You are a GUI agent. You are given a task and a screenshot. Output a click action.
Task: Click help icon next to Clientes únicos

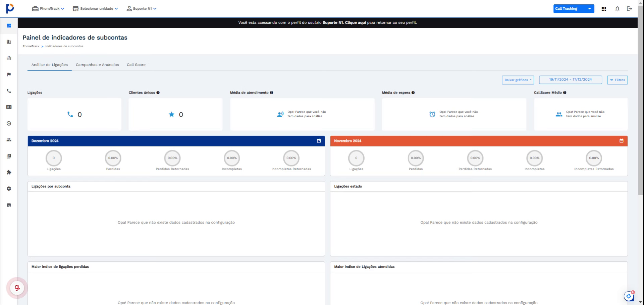point(158,93)
